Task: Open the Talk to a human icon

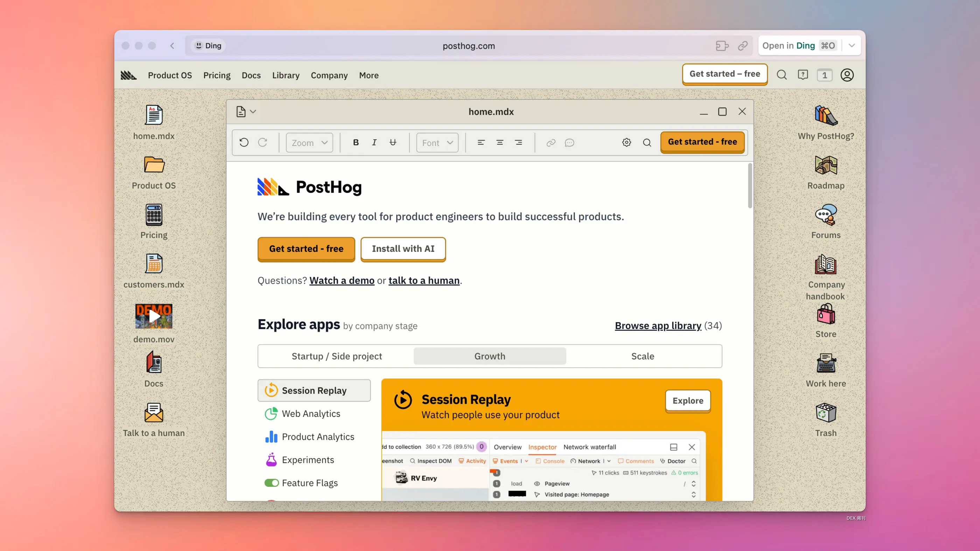Action: coord(154,419)
